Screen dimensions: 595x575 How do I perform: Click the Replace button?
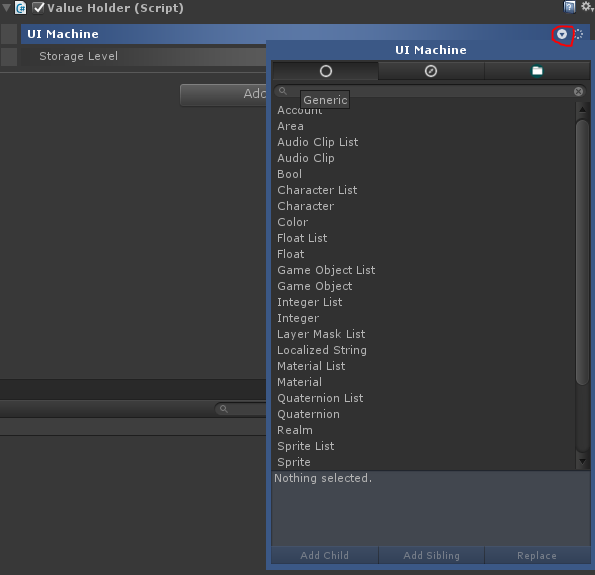(x=537, y=555)
